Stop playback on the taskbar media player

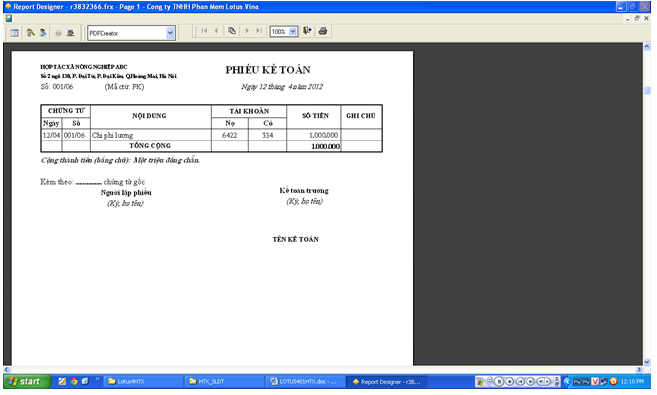coord(510,382)
